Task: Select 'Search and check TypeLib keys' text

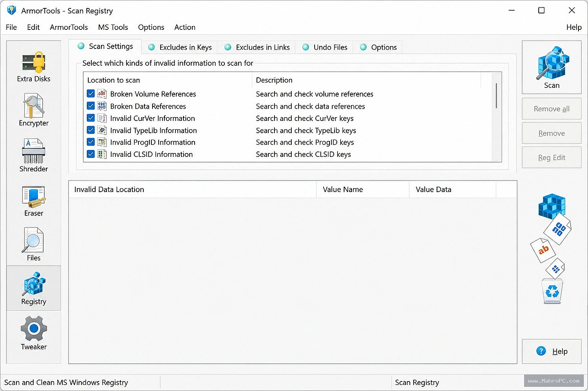Action: [306, 131]
